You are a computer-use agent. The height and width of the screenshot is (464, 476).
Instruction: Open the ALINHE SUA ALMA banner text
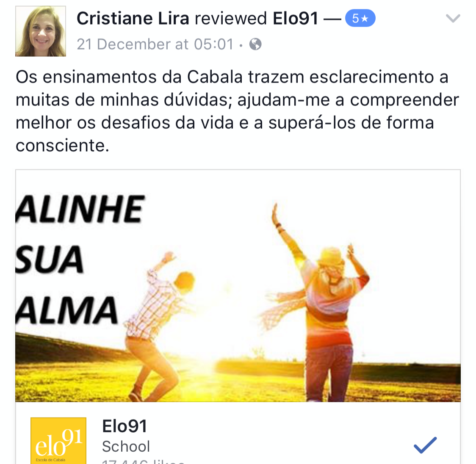coord(80,260)
